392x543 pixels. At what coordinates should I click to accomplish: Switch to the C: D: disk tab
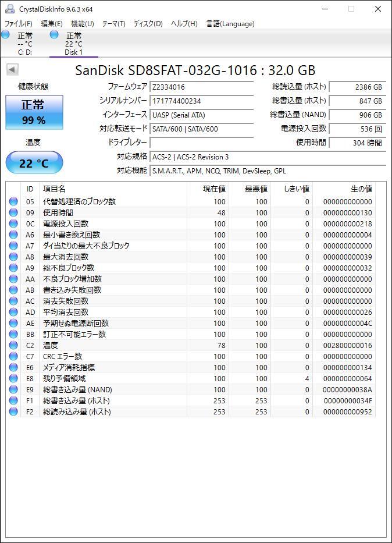[x=24, y=43]
